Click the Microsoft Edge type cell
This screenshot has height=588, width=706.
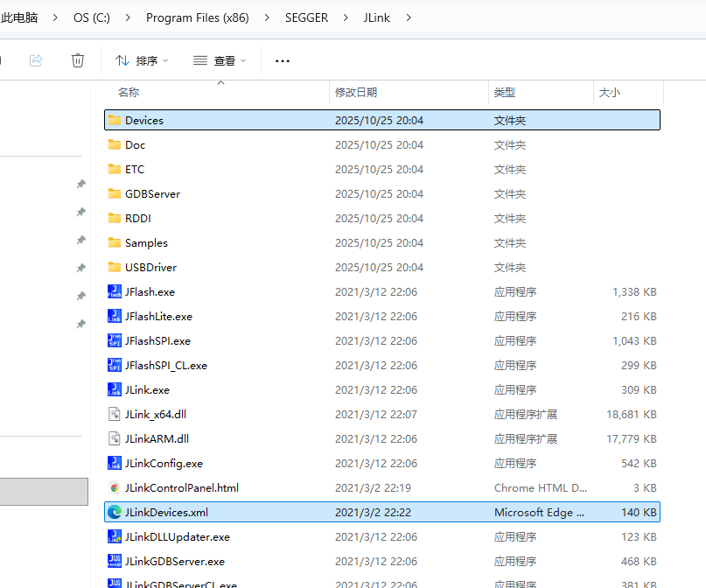pyautogui.click(x=539, y=513)
